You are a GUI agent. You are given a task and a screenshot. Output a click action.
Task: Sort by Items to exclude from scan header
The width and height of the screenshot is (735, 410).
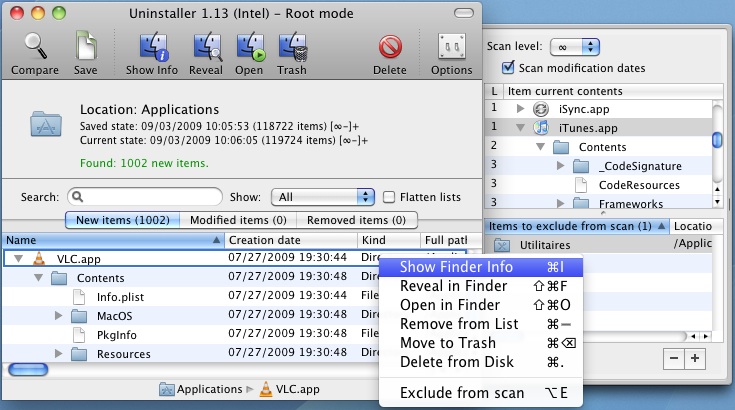[577, 226]
